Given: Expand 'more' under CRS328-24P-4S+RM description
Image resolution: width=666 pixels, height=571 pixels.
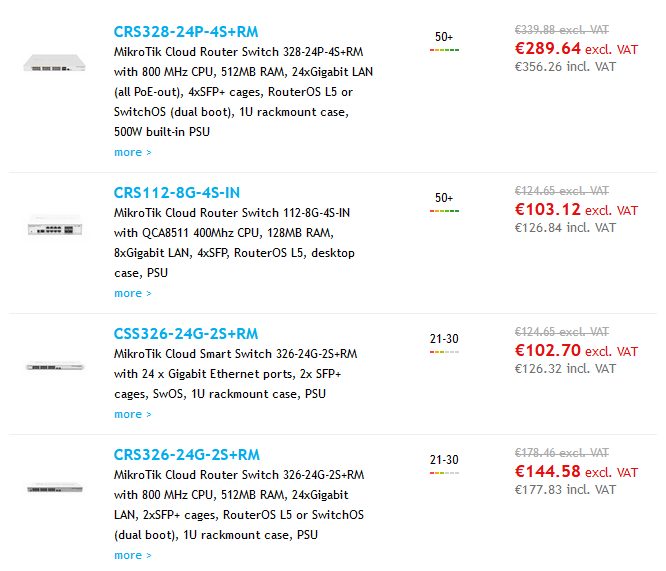Looking at the screenshot, I should coord(132,153).
